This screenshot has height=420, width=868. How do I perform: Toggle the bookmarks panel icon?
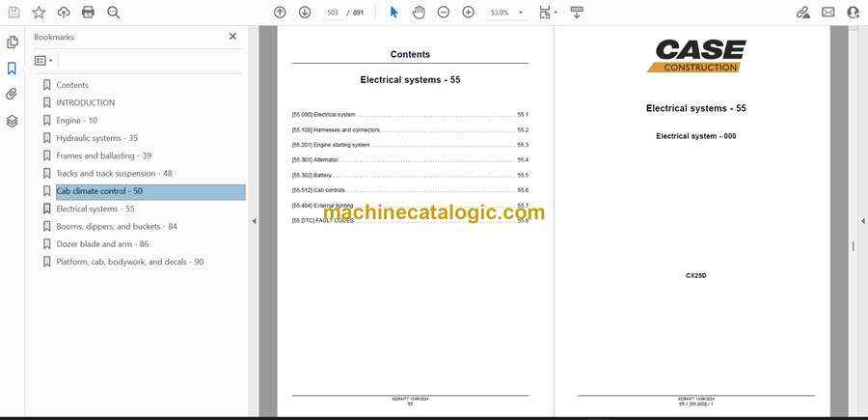(12, 69)
